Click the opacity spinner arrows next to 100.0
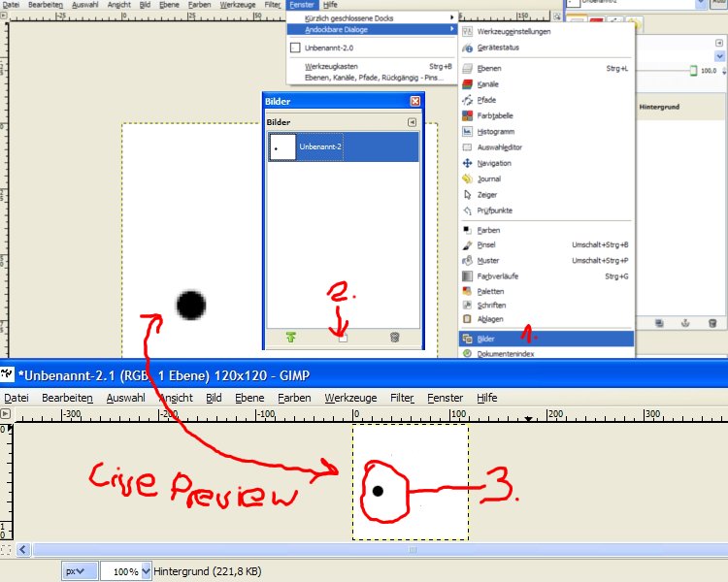728x582 pixels. (x=724, y=71)
